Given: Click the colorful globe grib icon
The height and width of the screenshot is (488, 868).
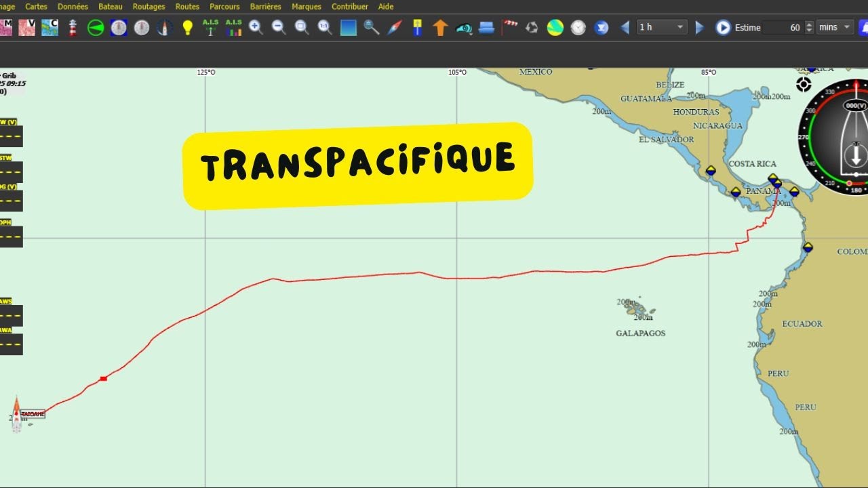Looking at the screenshot, I should (555, 27).
